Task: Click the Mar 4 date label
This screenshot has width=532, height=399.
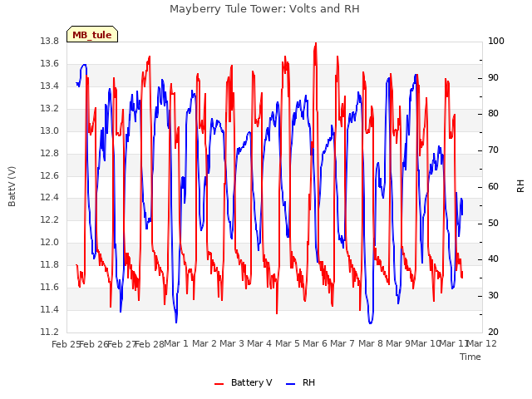Action: (x=259, y=343)
